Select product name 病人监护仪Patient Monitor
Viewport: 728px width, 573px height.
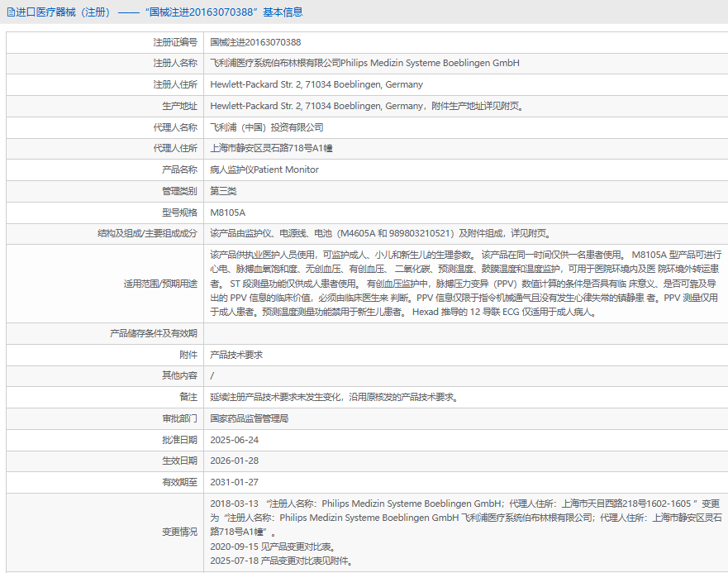tap(264, 170)
